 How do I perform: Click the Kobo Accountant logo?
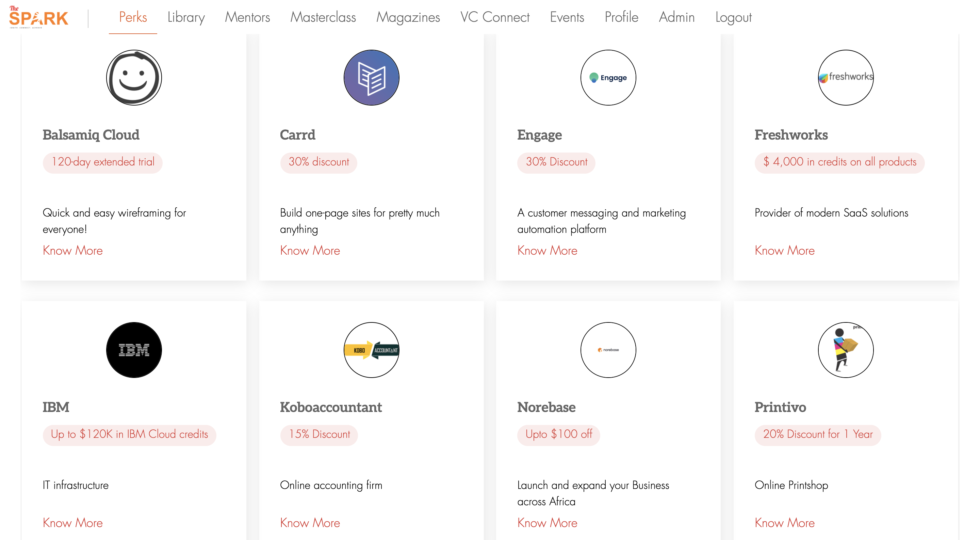point(371,350)
